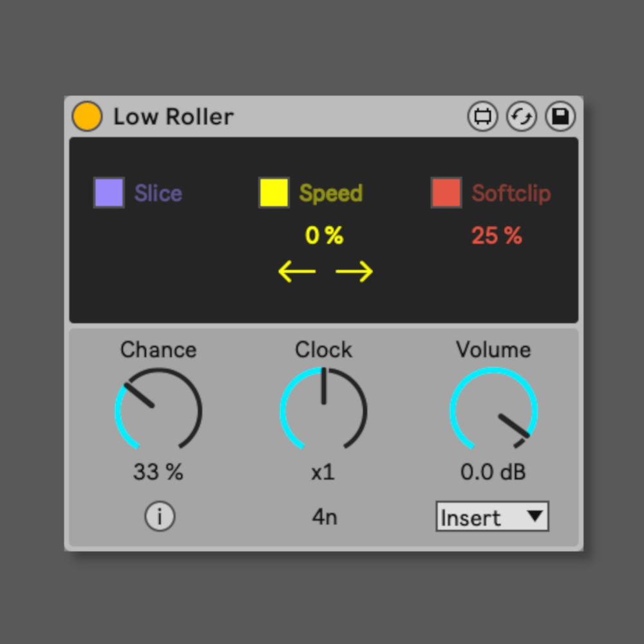Click the Chance knob

click(158, 410)
